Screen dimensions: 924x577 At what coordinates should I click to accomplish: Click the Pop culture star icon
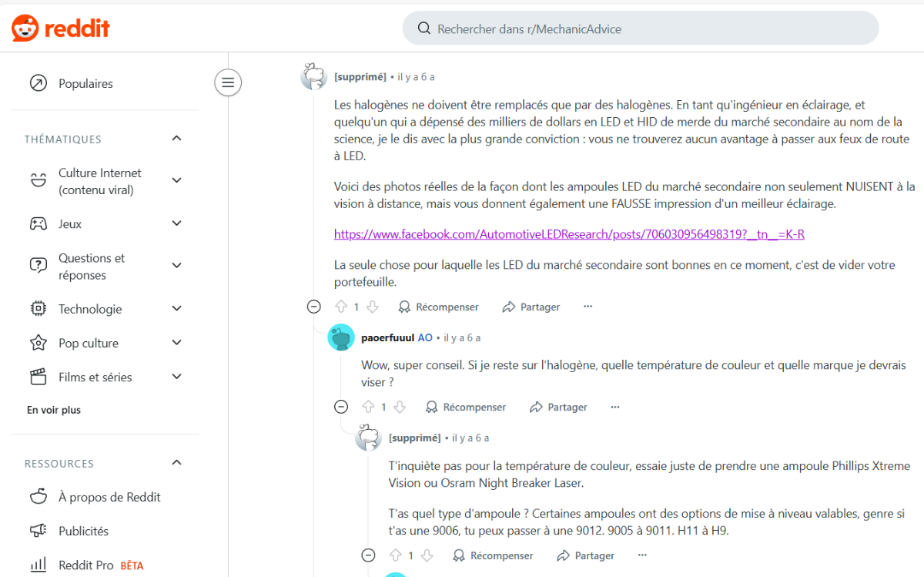(x=38, y=343)
